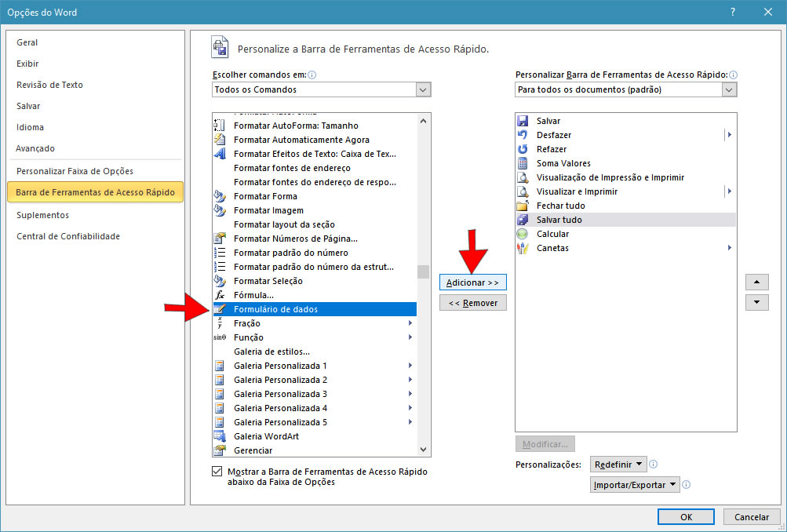787x532 pixels.
Task: Click the Visualizar e Imprimir icon
Action: [x=523, y=191]
